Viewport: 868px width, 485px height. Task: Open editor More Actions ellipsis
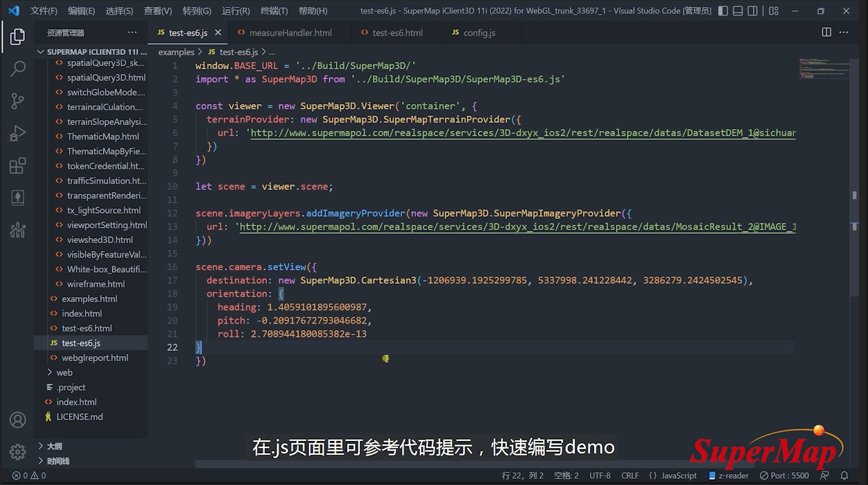844,32
